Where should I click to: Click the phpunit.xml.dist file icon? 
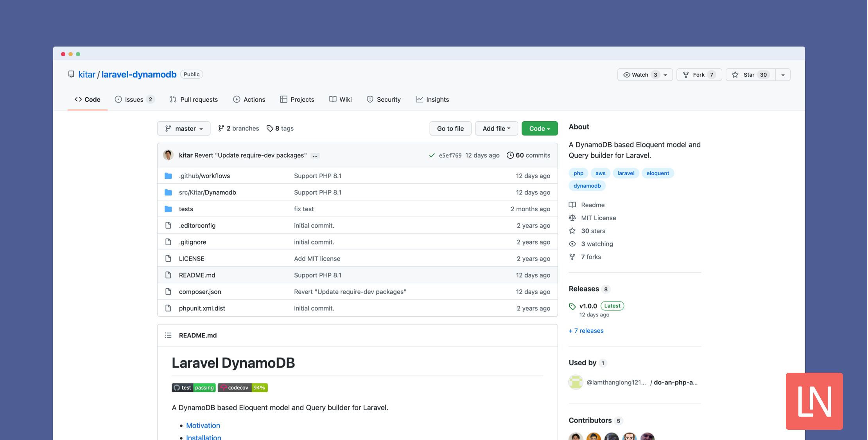click(168, 308)
